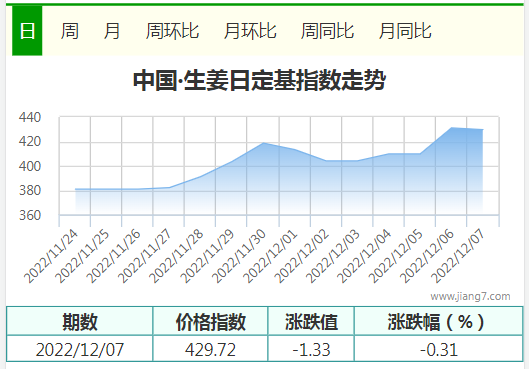
Task: Open the 月环比 tab
Action: [x=250, y=31]
